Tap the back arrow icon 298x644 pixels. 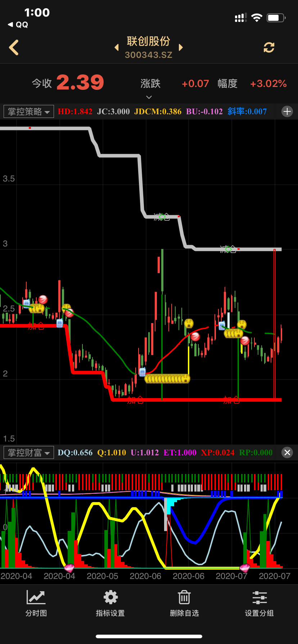pyautogui.click(x=14, y=47)
